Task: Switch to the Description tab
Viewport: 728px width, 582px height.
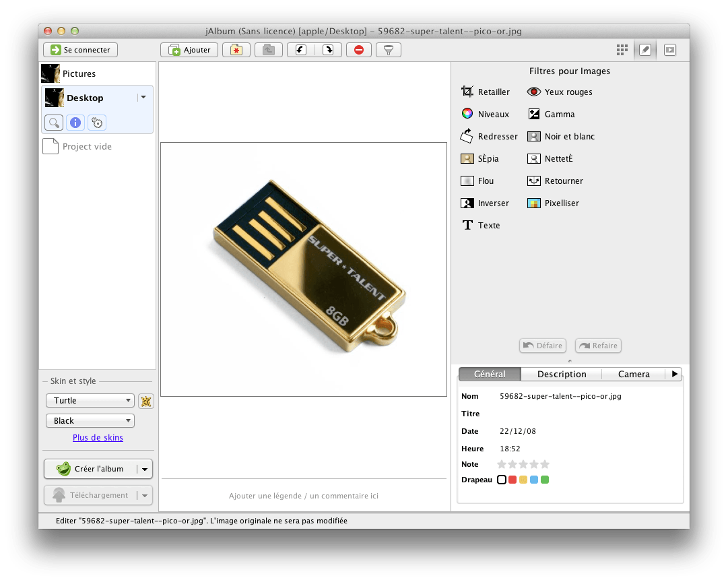Action: (562, 374)
